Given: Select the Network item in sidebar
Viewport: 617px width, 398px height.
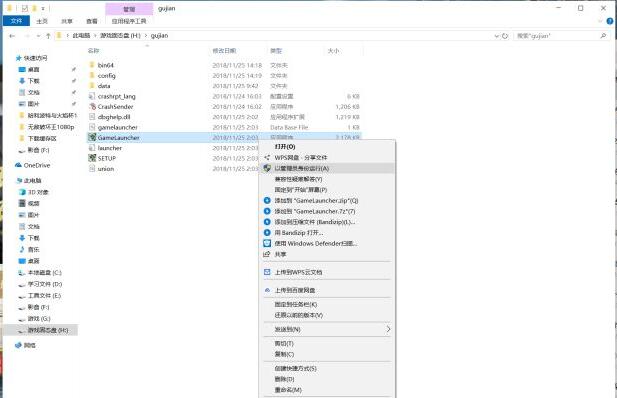Looking at the screenshot, I should click(30, 345).
